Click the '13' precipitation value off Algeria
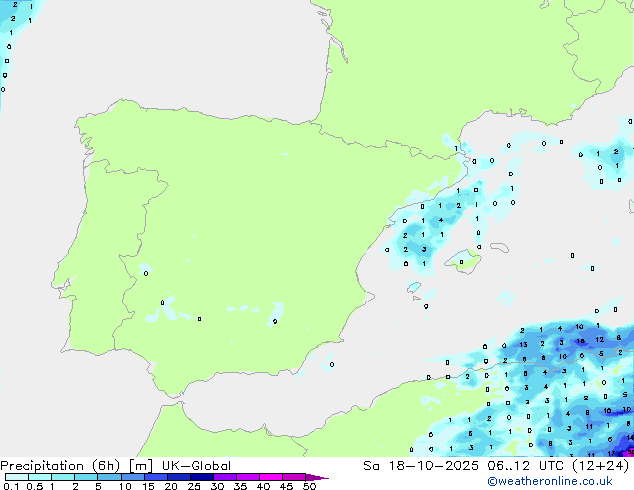 pos(523,344)
